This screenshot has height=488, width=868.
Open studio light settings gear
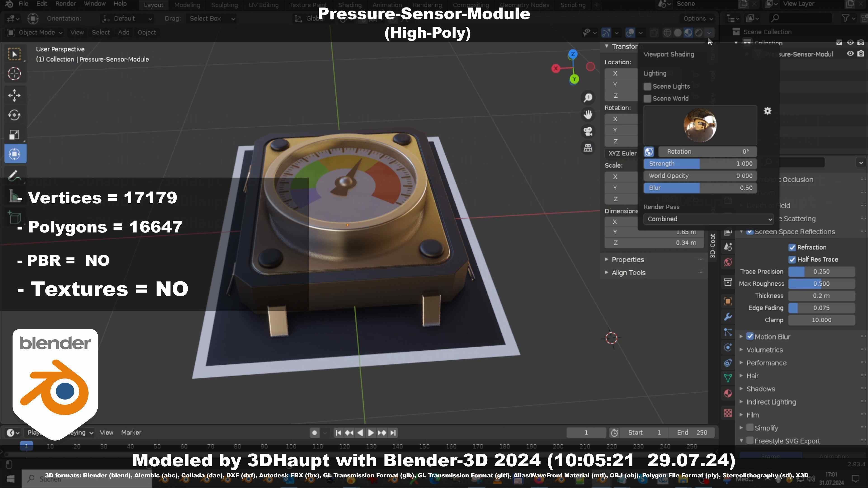(767, 111)
